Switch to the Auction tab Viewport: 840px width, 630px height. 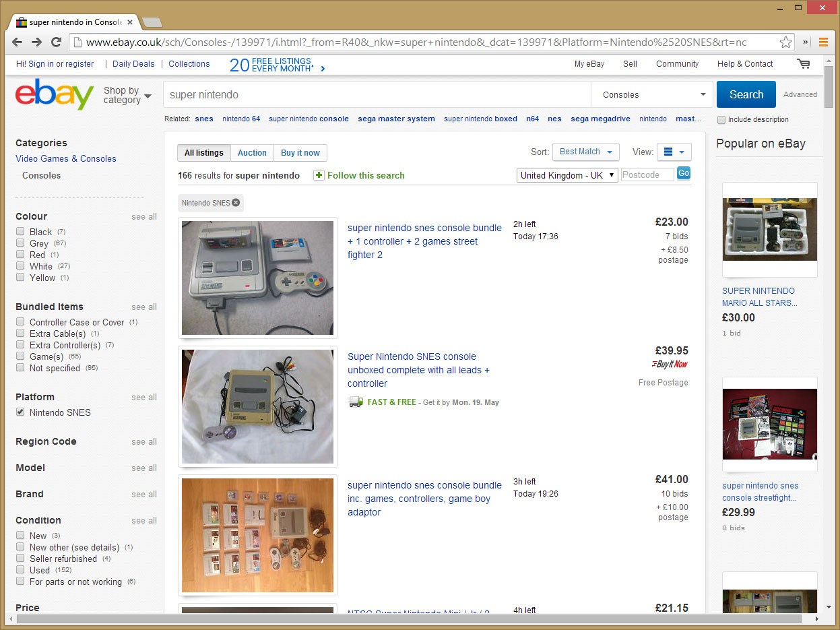pyautogui.click(x=252, y=153)
